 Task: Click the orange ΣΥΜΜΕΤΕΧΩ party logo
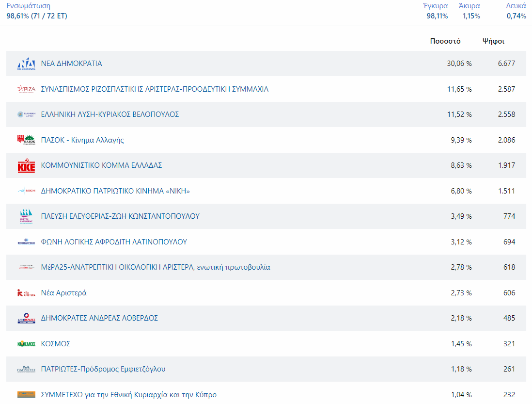tap(27, 394)
